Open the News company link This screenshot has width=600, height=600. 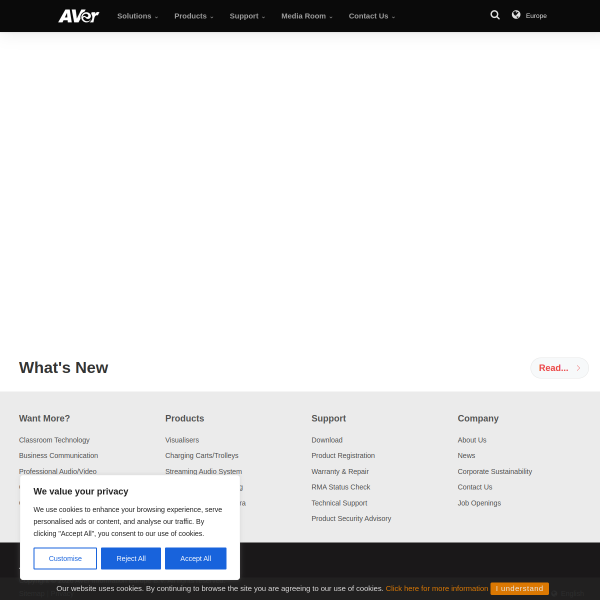466,455
